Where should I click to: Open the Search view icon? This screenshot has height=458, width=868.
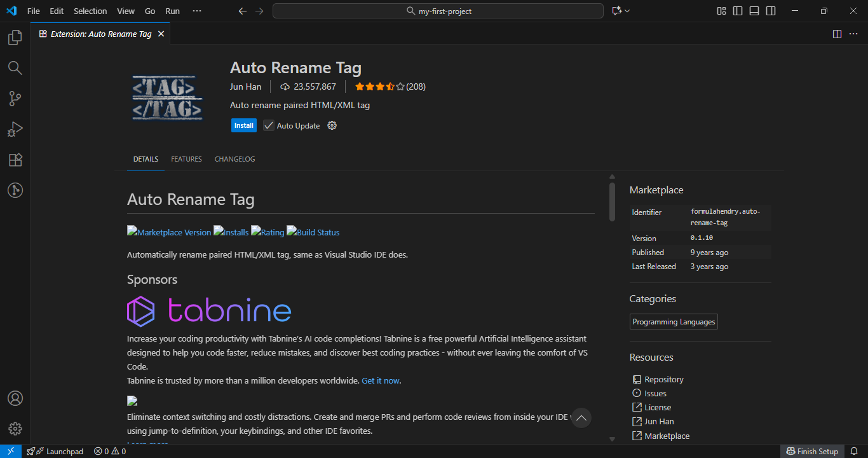click(15, 68)
